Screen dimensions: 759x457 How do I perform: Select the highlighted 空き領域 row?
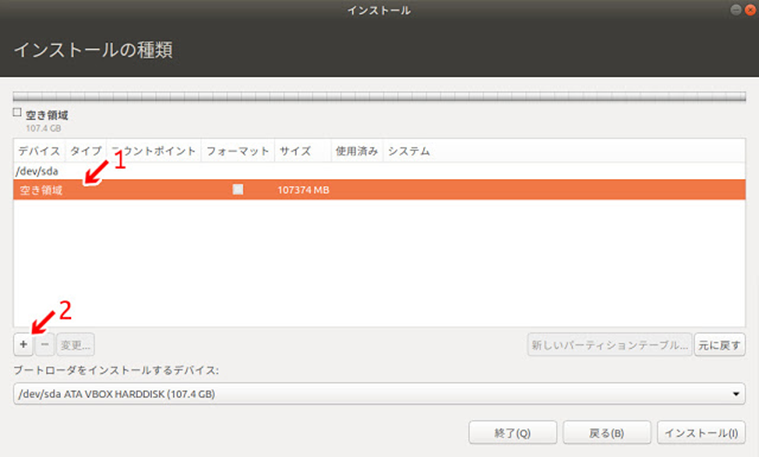point(379,189)
